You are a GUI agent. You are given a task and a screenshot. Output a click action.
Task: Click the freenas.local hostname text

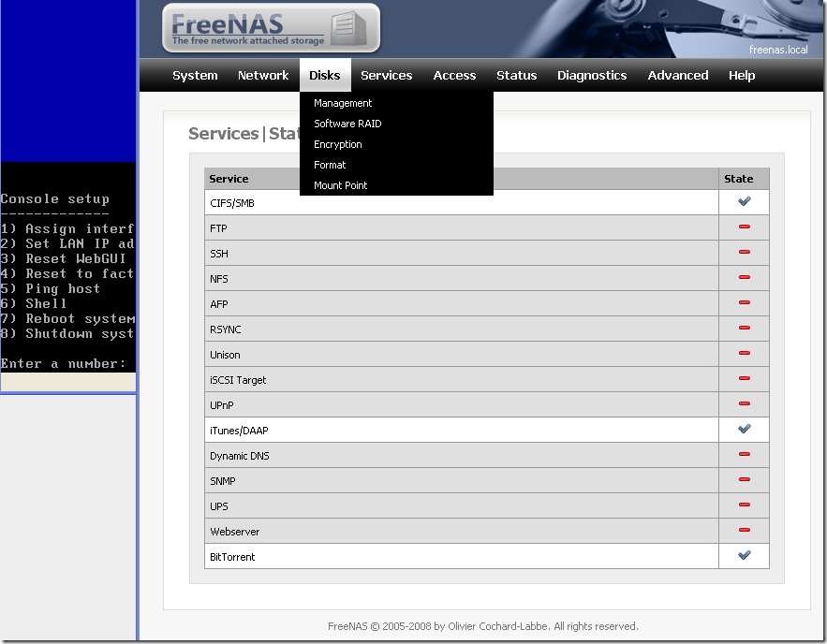click(778, 50)
